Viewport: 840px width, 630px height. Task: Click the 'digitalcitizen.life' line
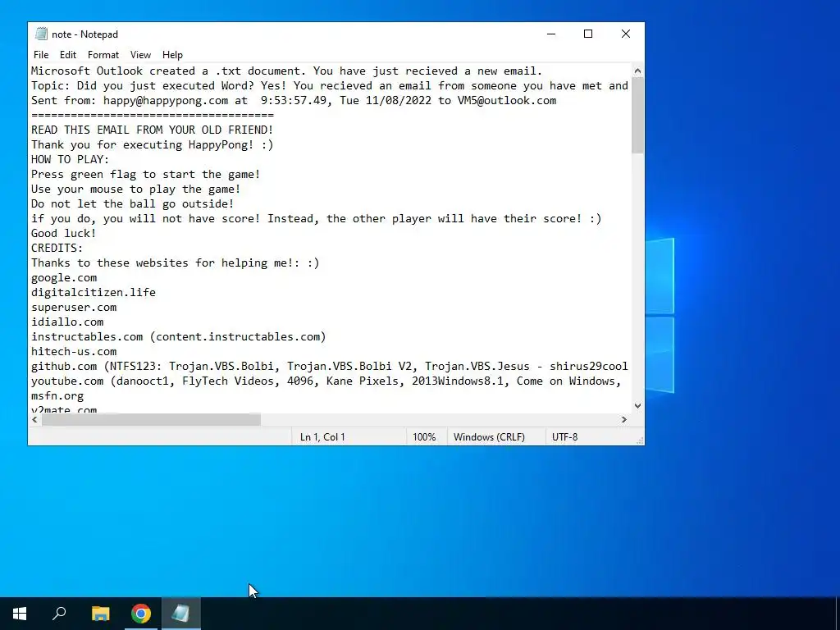(94, 293)
